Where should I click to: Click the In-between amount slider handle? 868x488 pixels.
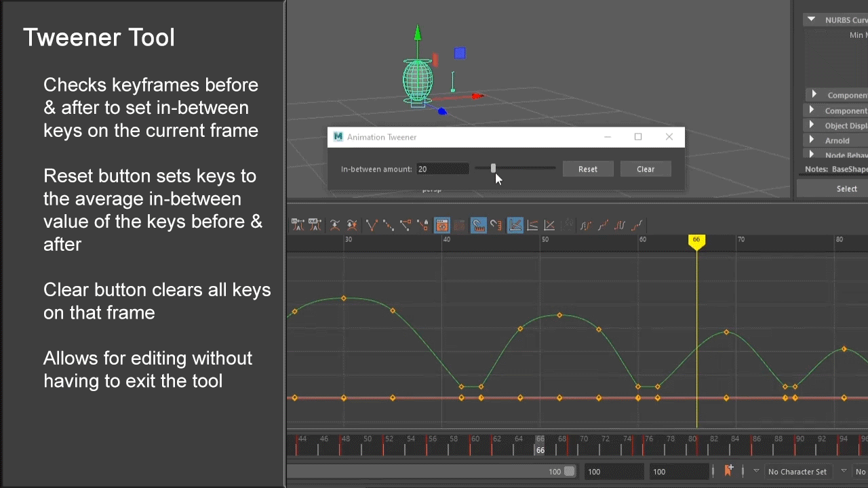(493, 168)
